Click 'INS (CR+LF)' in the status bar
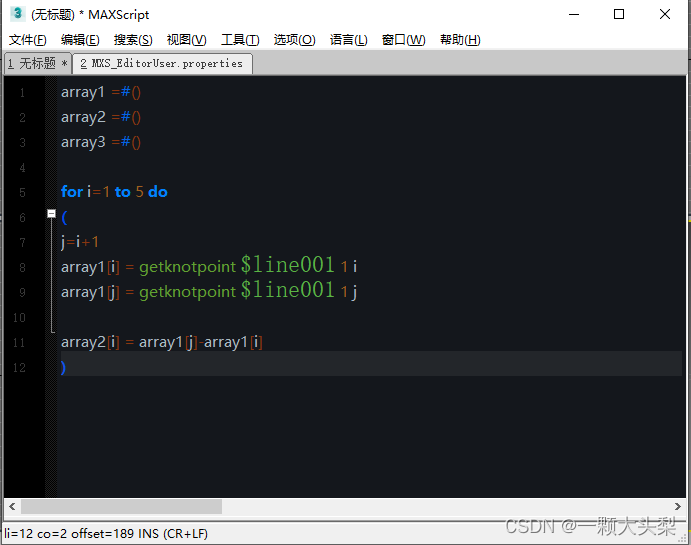 pos(173,534)
